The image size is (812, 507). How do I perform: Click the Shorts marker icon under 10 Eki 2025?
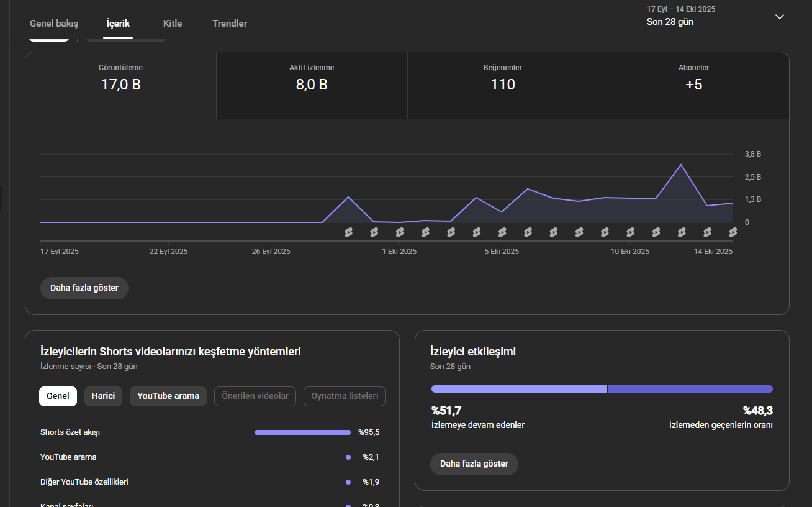[x=631, y=232]
